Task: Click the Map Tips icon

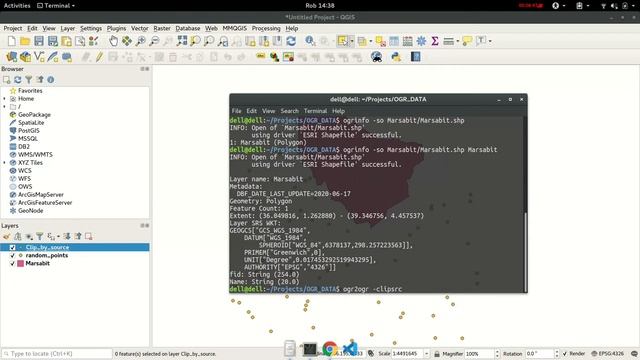Action: pyautogui.click(x=467, y=41)
